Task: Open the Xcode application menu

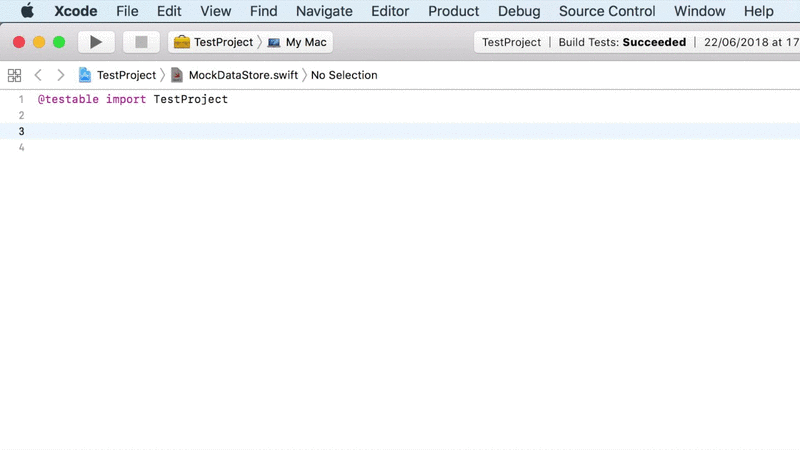Action: pos(76,11)
